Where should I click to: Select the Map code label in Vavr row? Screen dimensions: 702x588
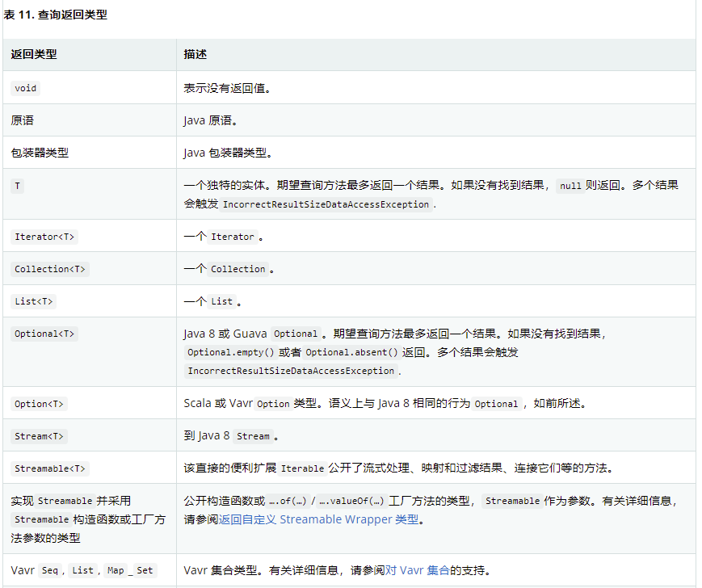point(115,570)
